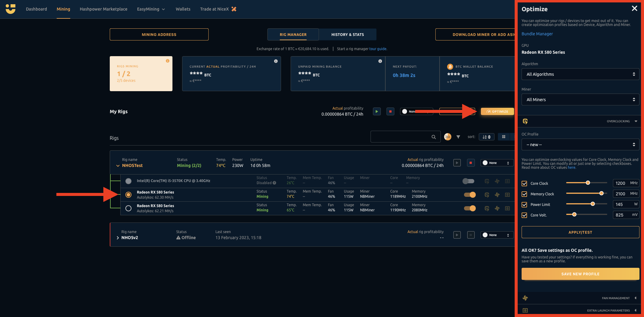The width and height of the screenshot is (644, 317).
Task: Select the grid view icon next to sort
Action: click(504, 136)
